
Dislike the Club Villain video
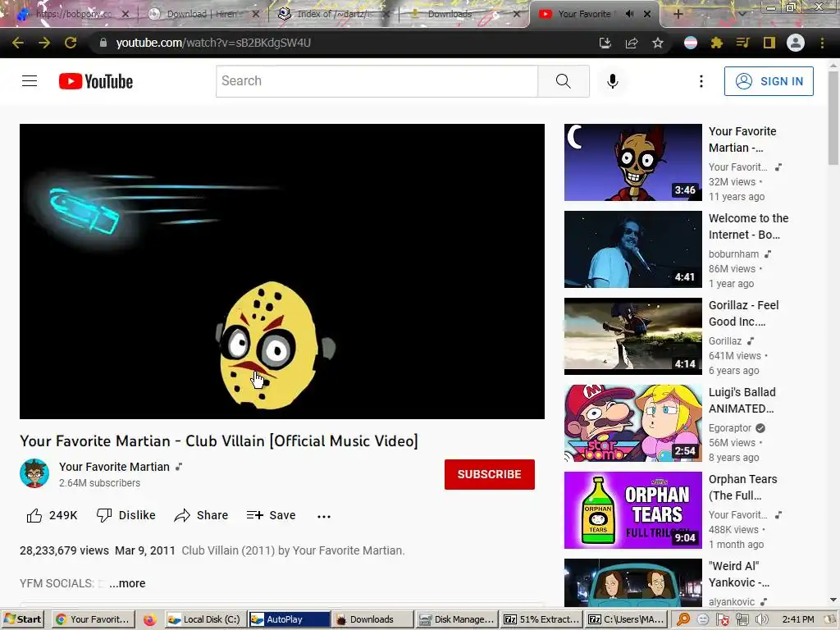click(126, 515)
